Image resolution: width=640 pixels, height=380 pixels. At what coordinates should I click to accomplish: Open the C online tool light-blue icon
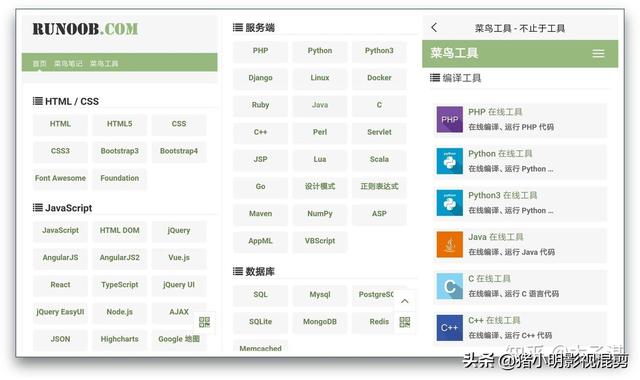tap(449, 286)
